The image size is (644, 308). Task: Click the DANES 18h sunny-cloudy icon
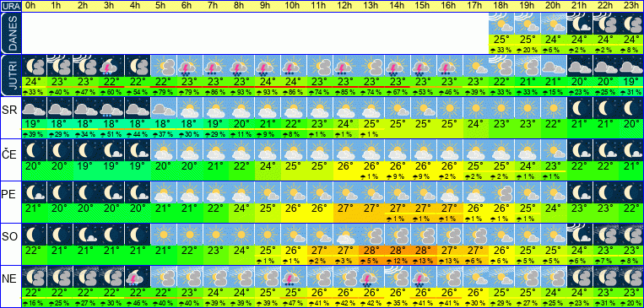coord(501,24)
